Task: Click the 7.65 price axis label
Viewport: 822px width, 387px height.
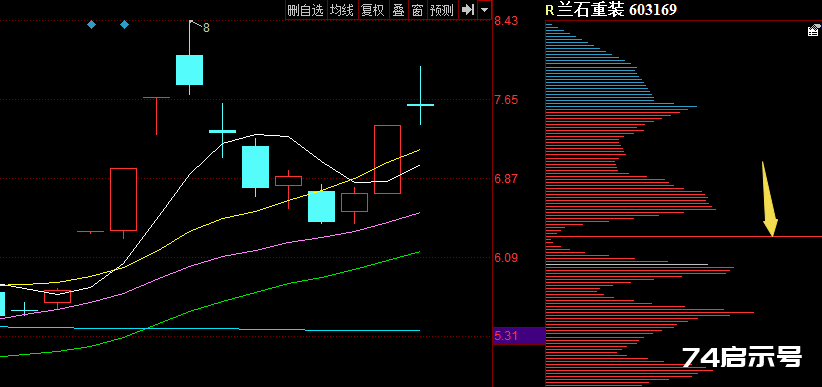Action: [x=506, y=100]
